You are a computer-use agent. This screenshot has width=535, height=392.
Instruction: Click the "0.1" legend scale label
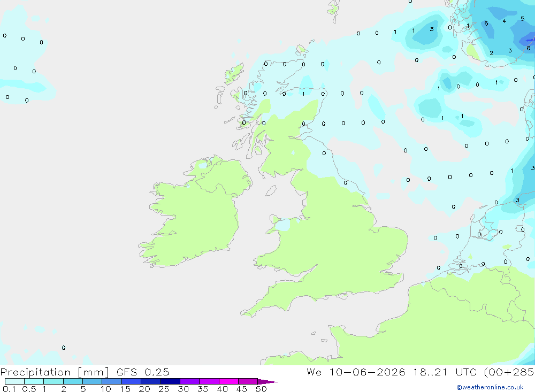(x=9, y=389)
